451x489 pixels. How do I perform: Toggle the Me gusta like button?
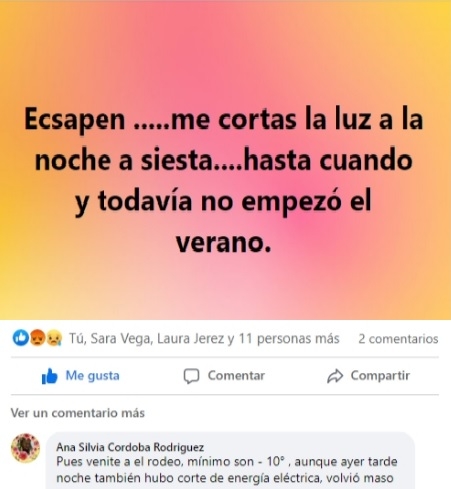80,376
